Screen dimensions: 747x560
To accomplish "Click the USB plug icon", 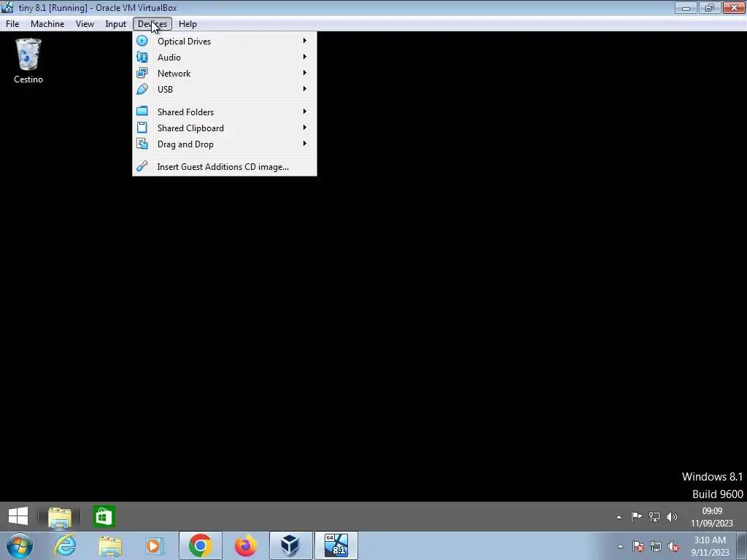I will (142, 90).
